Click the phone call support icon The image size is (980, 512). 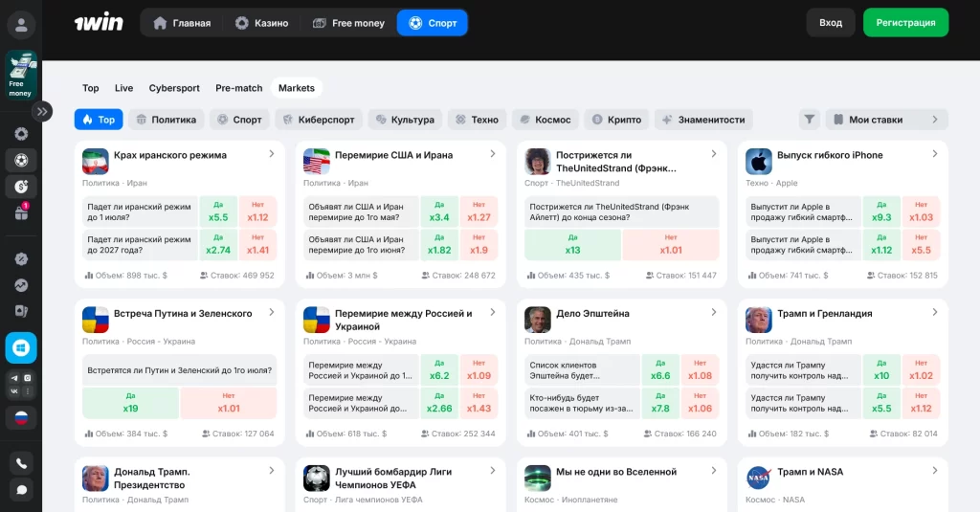[x=20, y=463]
